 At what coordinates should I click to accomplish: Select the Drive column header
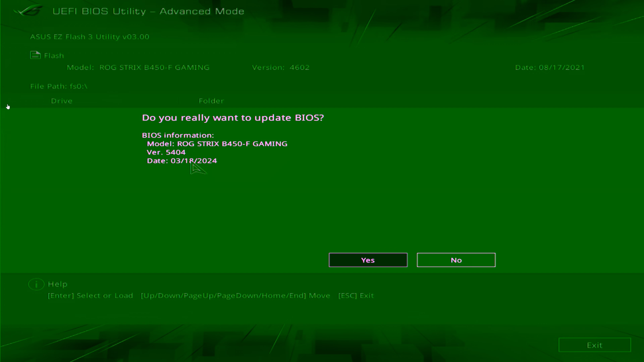[62, 101]
